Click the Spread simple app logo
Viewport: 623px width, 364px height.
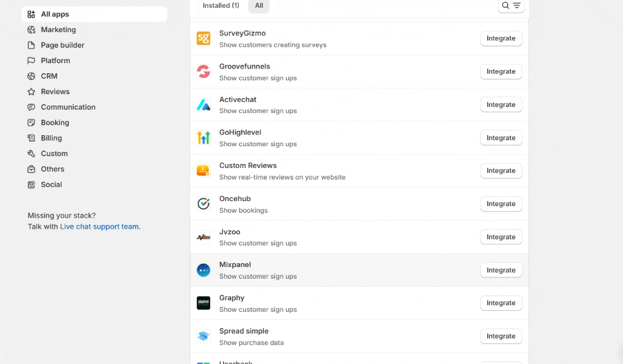(203, 336)
